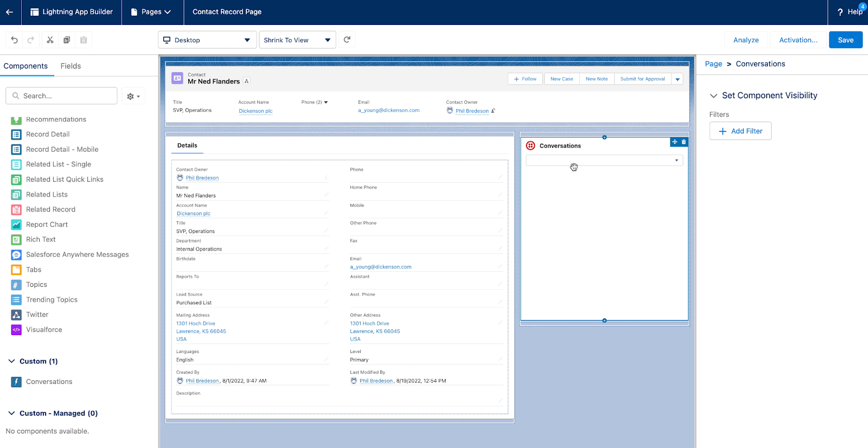Screen dimensions: 868x448
Task: Click the move handle on Conversations component
Action: pos(675,142)
